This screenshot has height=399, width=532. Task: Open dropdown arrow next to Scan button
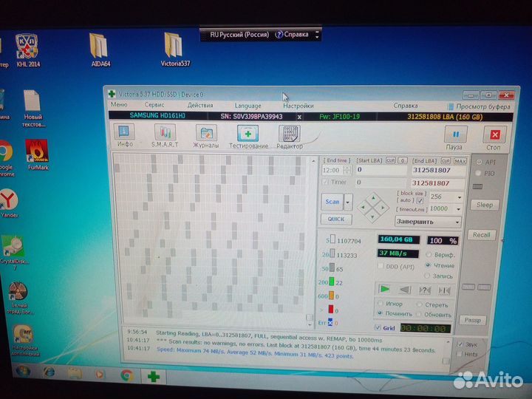[x=348, y=202]
